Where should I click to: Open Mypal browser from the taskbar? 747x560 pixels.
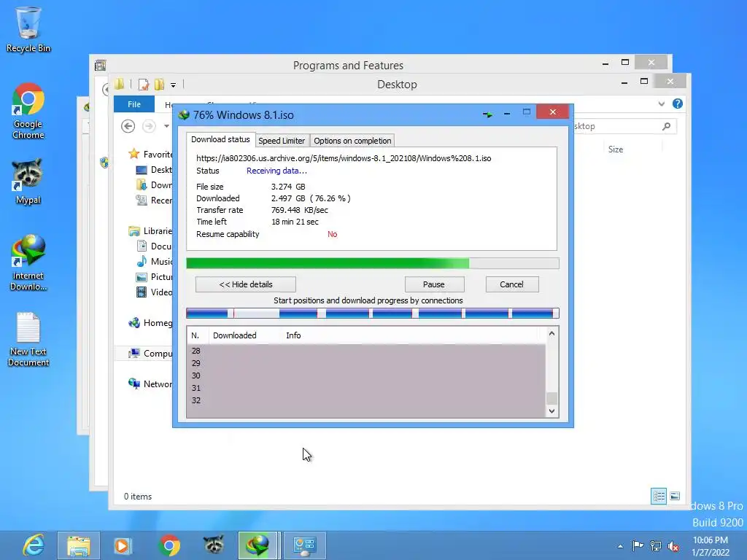(214, 545)
